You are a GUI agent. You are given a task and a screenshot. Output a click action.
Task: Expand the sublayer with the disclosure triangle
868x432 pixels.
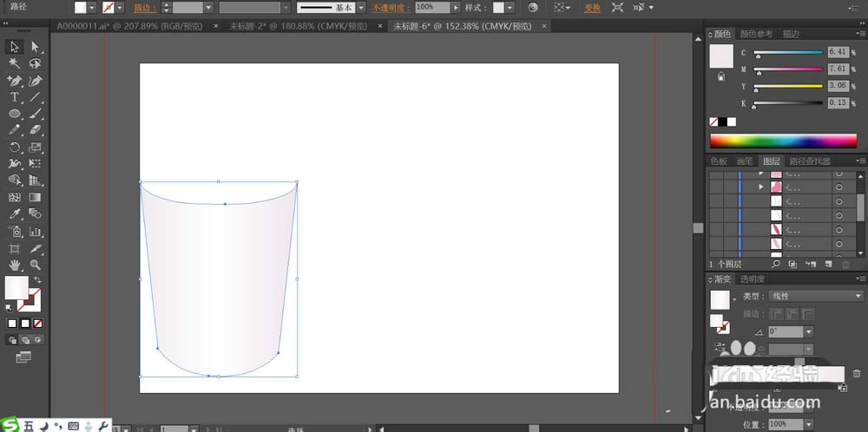(761, 187)
